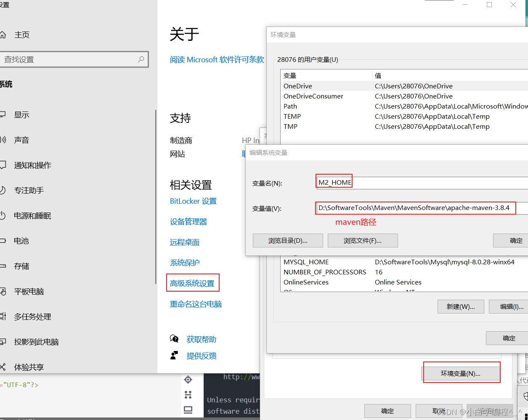The width and height of the screenshot is (528, 420).
Task: Select OnlineServices variable row
Action: [x=404, y=282]
